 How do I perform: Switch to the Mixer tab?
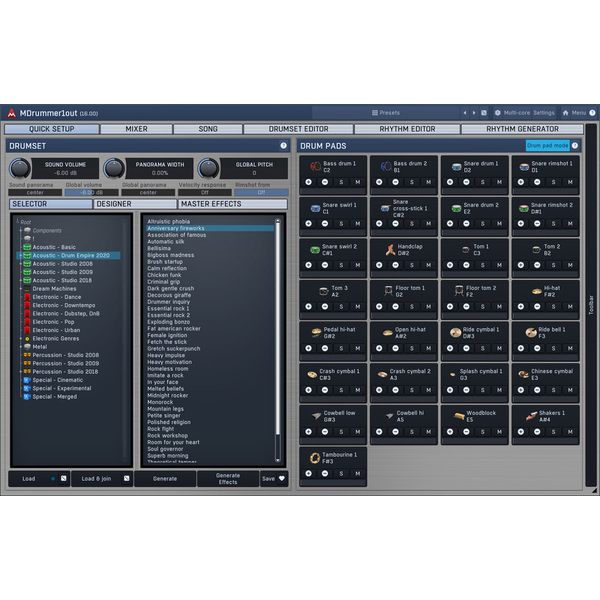(x=136, y=129)
